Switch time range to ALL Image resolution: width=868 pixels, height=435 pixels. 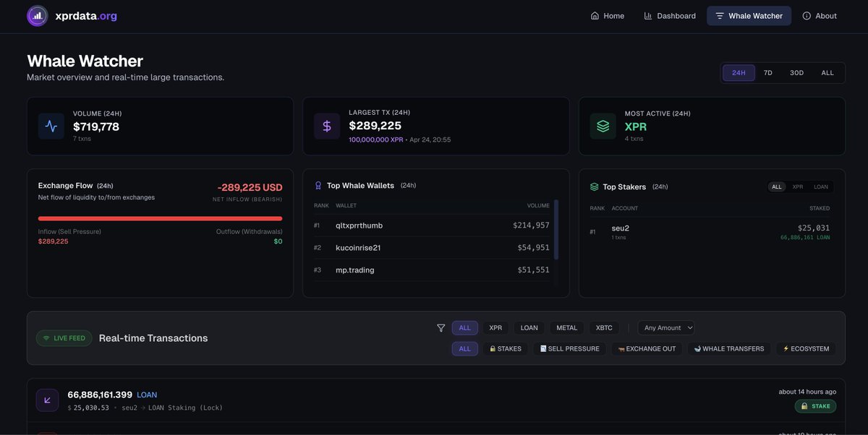[x=827, y=73]
